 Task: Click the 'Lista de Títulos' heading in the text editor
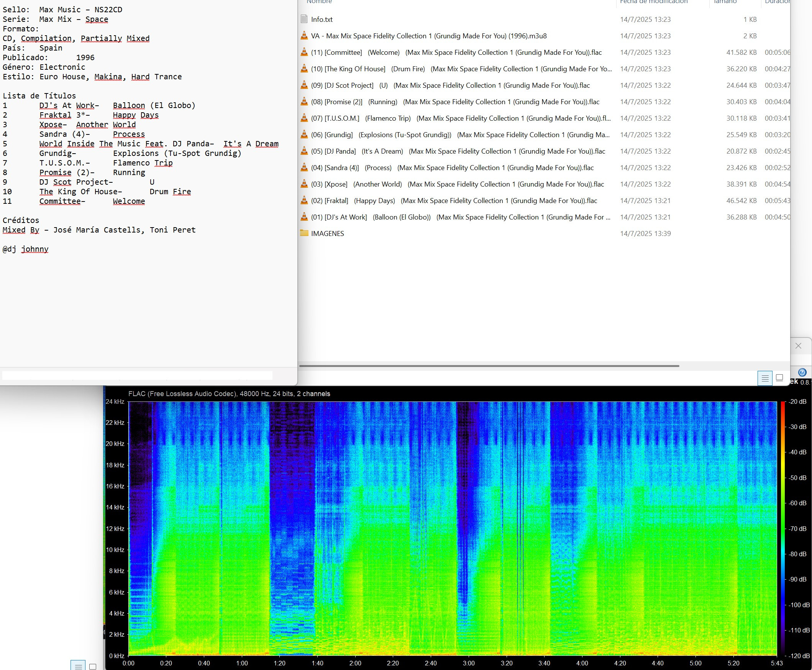[x=39, y=96]
